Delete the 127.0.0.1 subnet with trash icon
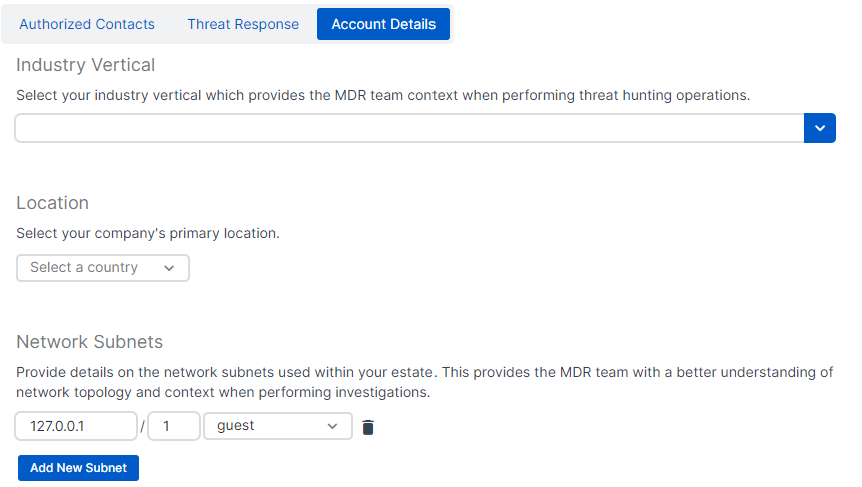The height and width of the screenshot is (487, 862). coord(368,427)
